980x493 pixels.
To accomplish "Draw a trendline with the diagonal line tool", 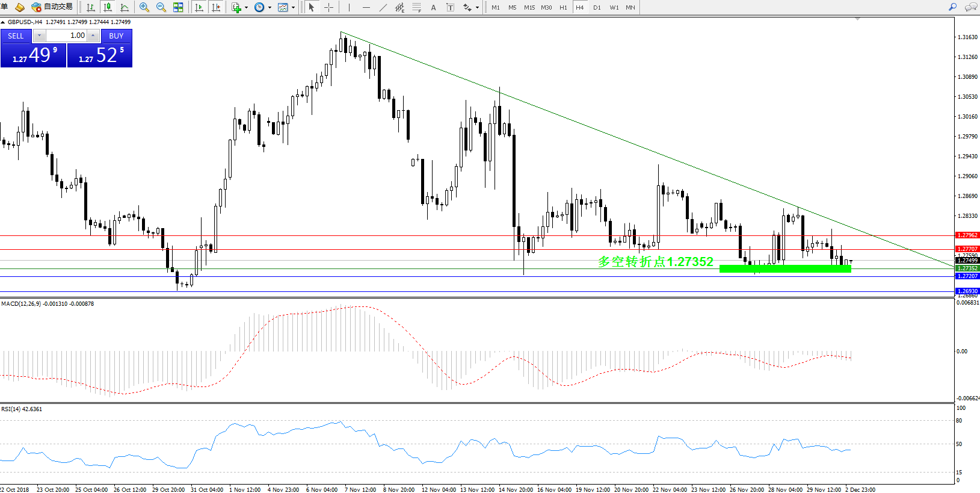I will coord(383,7).
